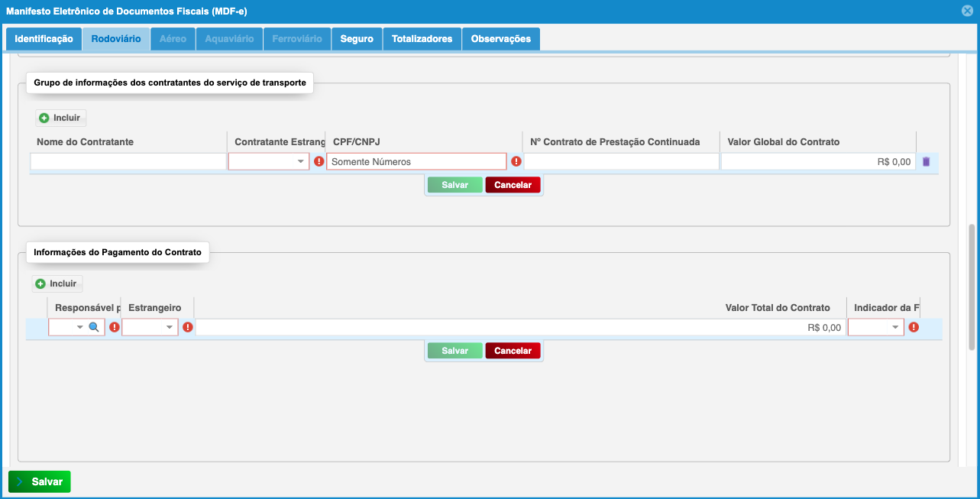980x499 pixels.
Task: Go to the Seguro tab
Action: pyautogui.click(x=357, y=39)
